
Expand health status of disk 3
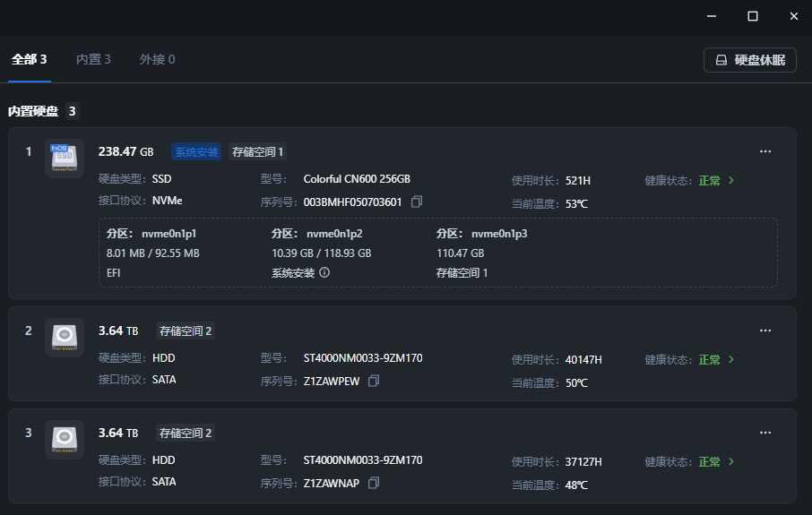(731, 461)
